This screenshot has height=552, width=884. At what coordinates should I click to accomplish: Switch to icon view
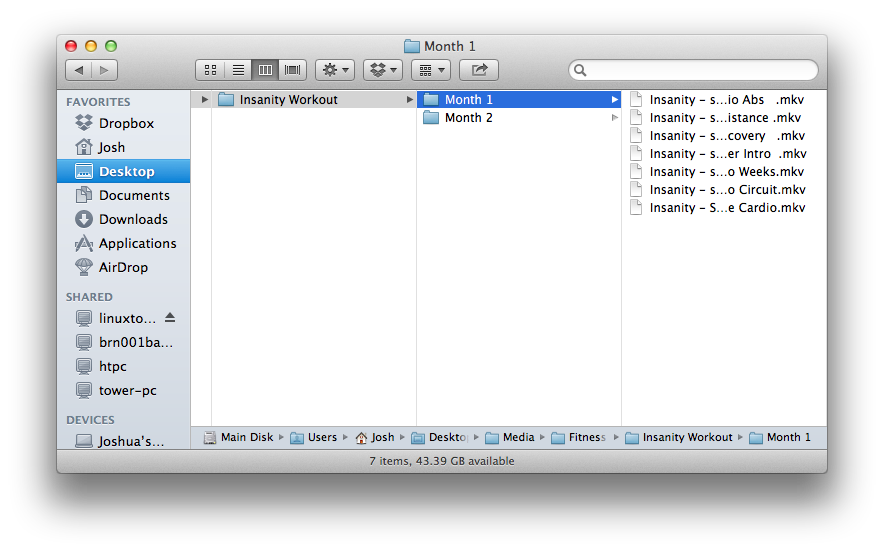[210, 70]
